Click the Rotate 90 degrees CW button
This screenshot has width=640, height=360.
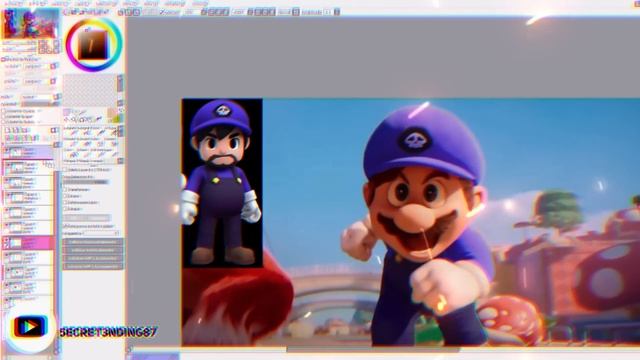pyautogui.click(x=93, y=266)
